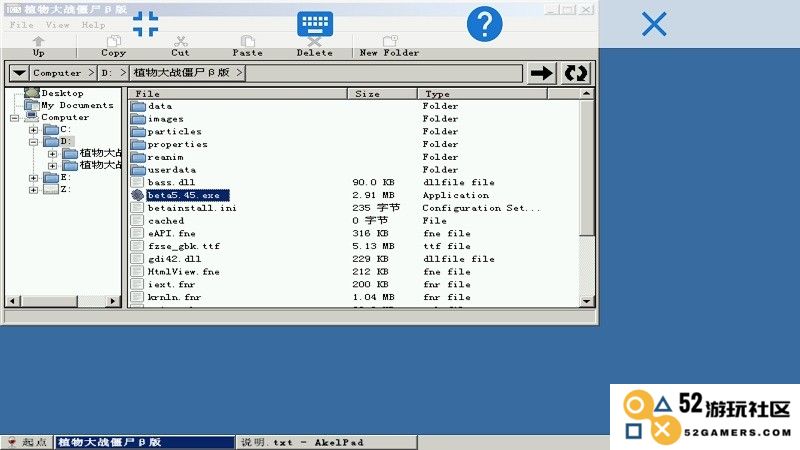Image resolution: width=800 pixels, height=450 pixels.
Task: Click the Copy toolbar icon
Action: [113, 41]
